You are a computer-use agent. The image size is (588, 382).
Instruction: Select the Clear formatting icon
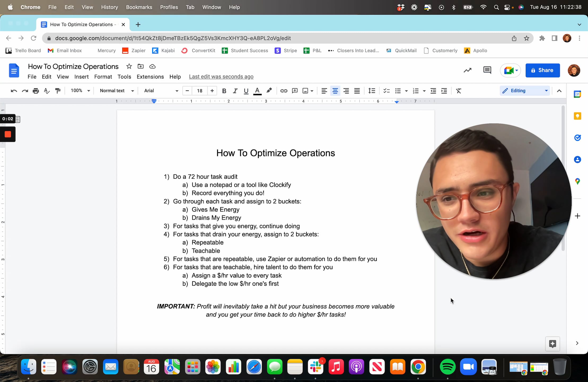[x=459, y=91]
